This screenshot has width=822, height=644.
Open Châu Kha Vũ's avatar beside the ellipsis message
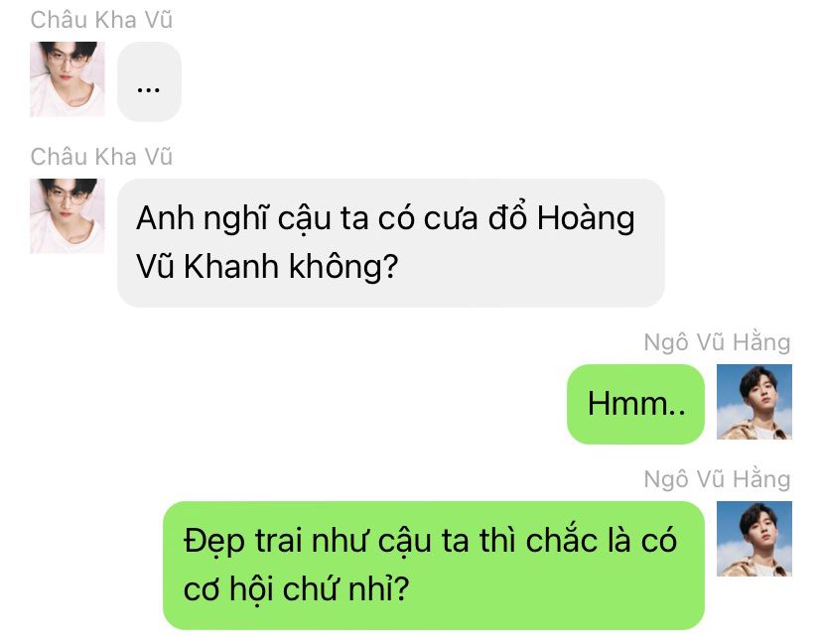click(68, 79)
